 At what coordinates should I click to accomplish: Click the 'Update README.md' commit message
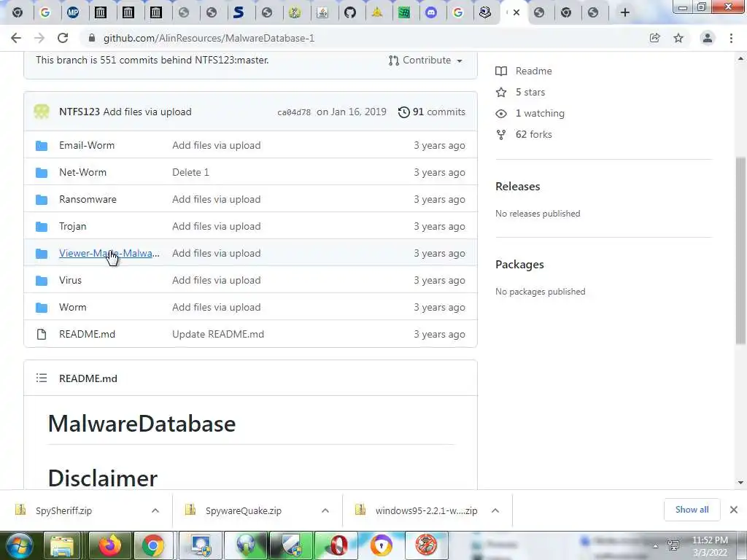point(218,334)
